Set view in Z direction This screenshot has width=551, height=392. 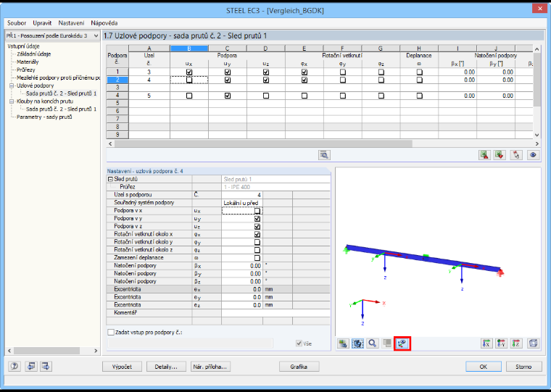tap(516, 343)
